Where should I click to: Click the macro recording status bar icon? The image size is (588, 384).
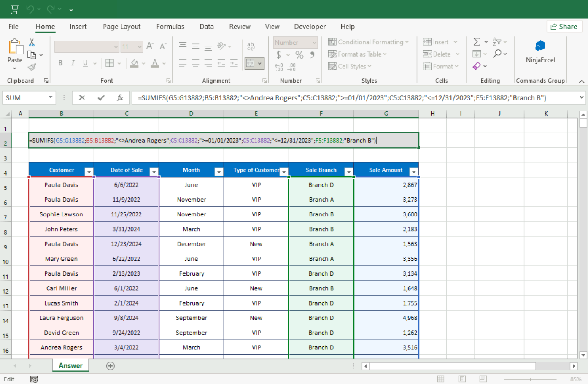(34, 379)
